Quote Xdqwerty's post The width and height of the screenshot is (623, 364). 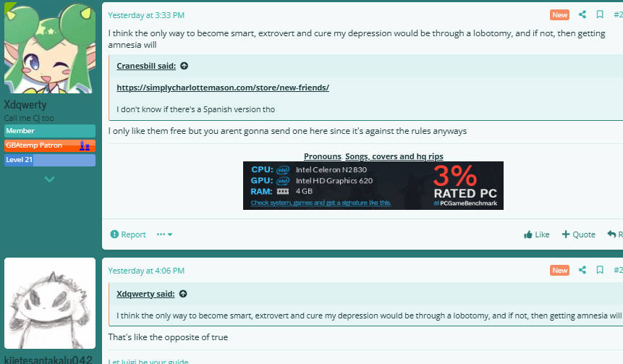coord(579,234)
